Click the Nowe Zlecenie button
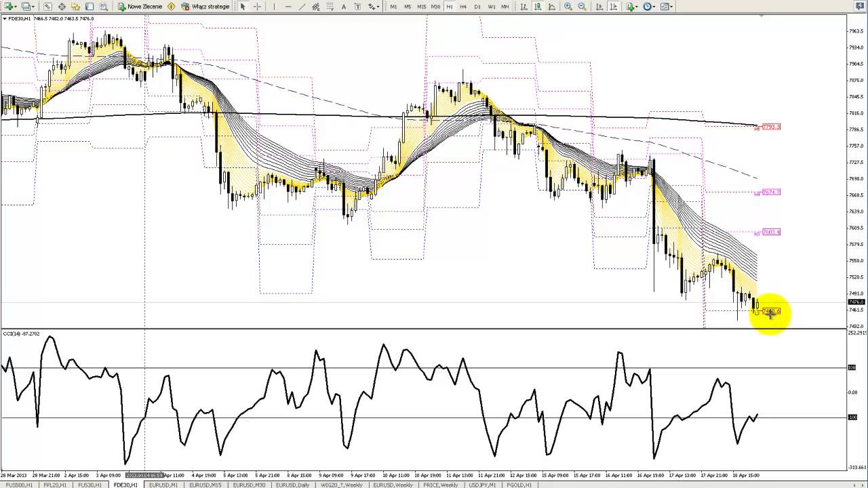 (x=140, y=6)
